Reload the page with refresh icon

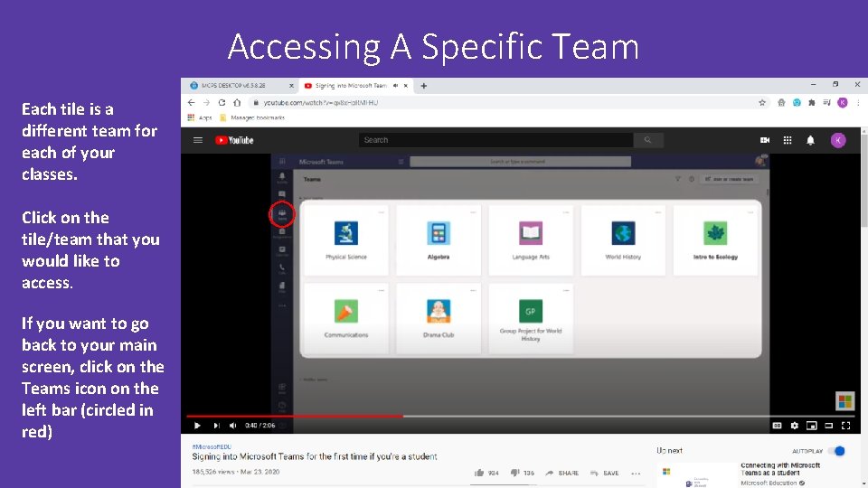click(222, 102)
